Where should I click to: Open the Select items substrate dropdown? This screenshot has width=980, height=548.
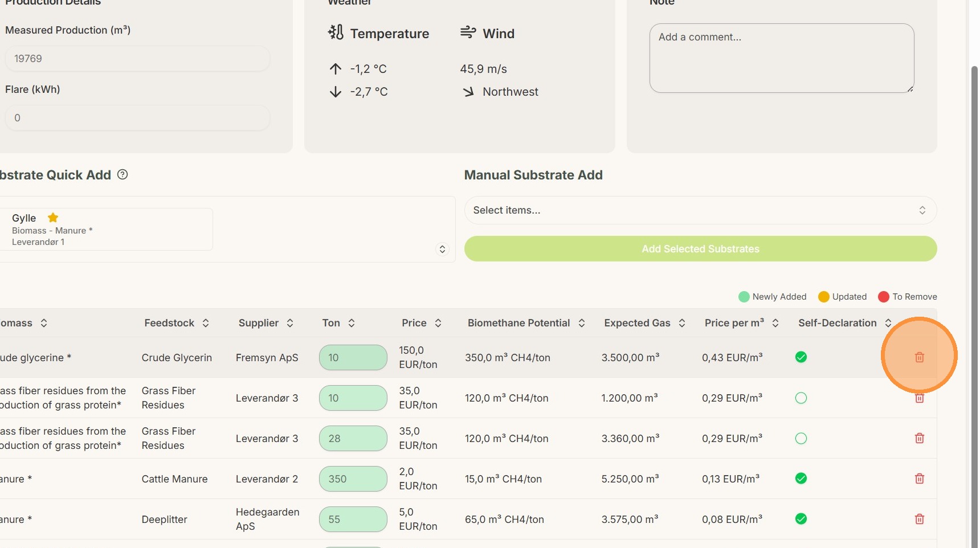point(700,210)
